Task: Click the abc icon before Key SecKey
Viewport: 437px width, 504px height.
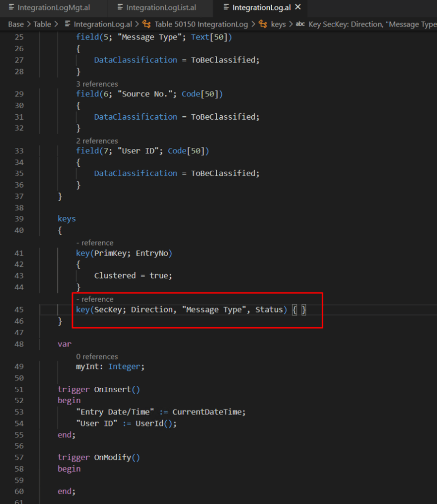Action: coord(300,24)
